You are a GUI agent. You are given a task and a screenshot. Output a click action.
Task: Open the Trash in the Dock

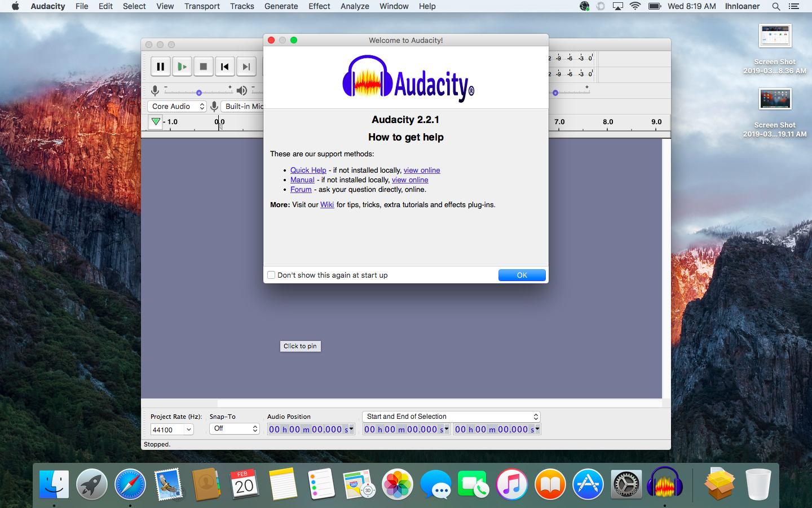click(758, 484)
